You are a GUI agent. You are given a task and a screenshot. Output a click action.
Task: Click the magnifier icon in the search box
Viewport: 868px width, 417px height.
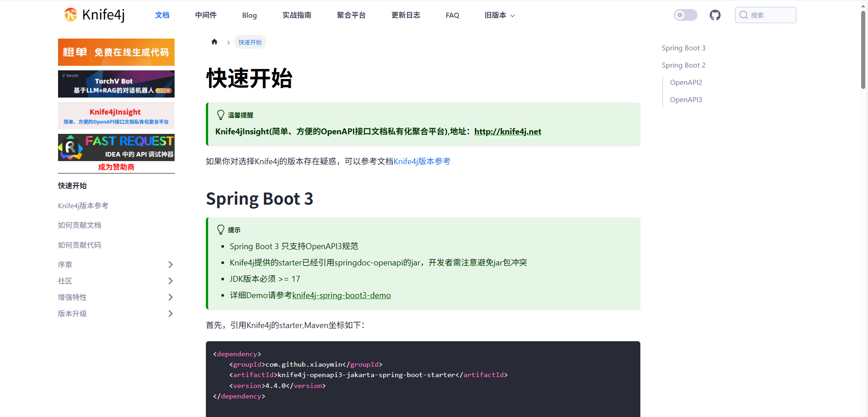pos(743,15)
